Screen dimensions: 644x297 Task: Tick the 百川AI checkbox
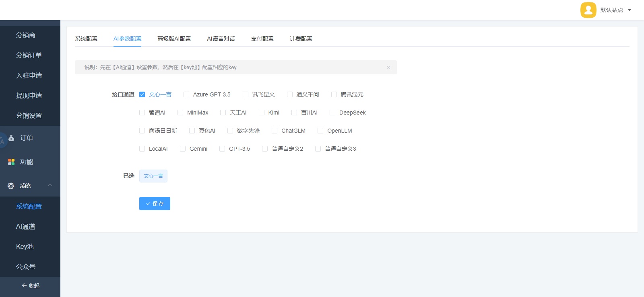tap(294, 113)
